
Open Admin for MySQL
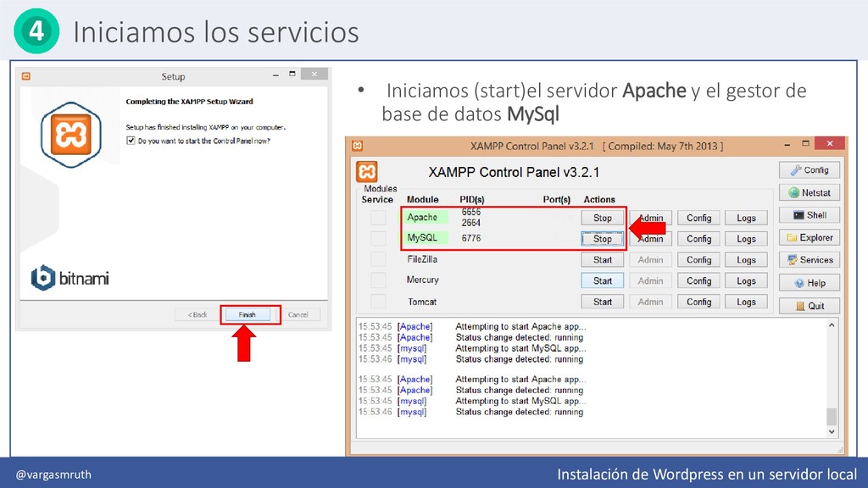(650, 239)
